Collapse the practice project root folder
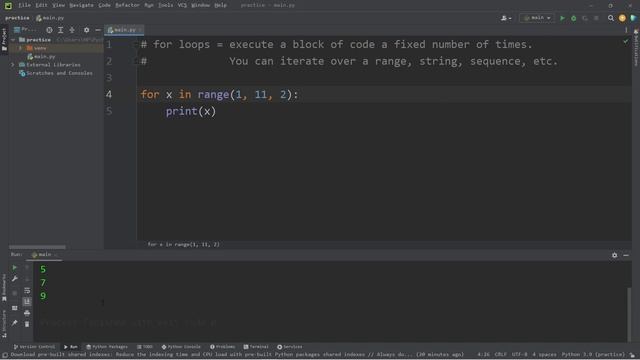640x360 pixels. coord(13,40)
